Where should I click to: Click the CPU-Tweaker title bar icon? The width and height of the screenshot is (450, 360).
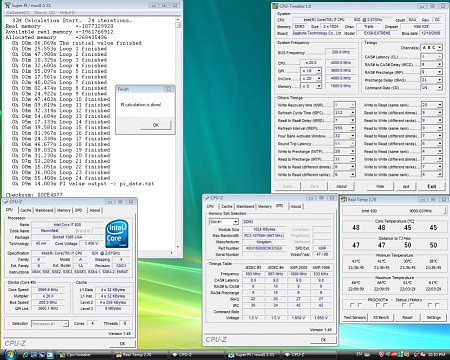coord(275,6)
